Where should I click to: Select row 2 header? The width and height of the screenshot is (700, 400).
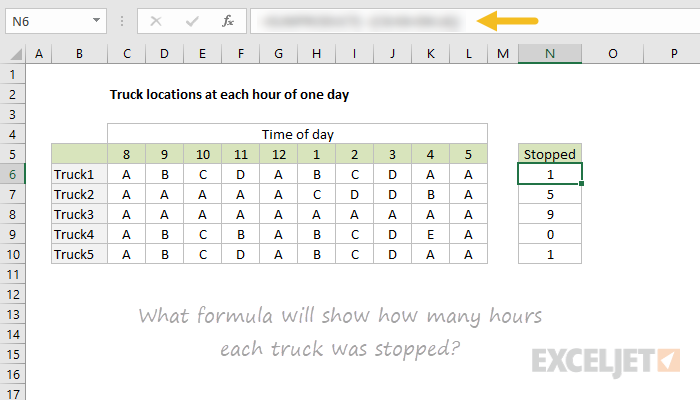pyautogui.click(x=12, y=94)
